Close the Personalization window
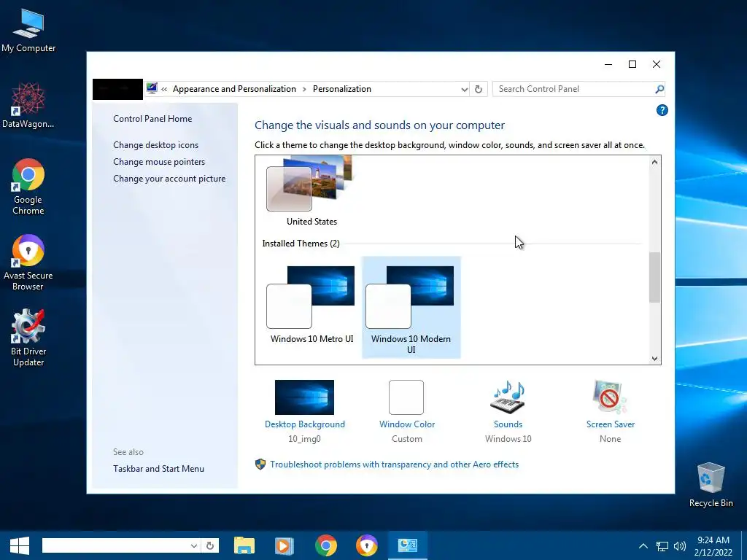The image size is (747, 560). click(x=657, y=64)
